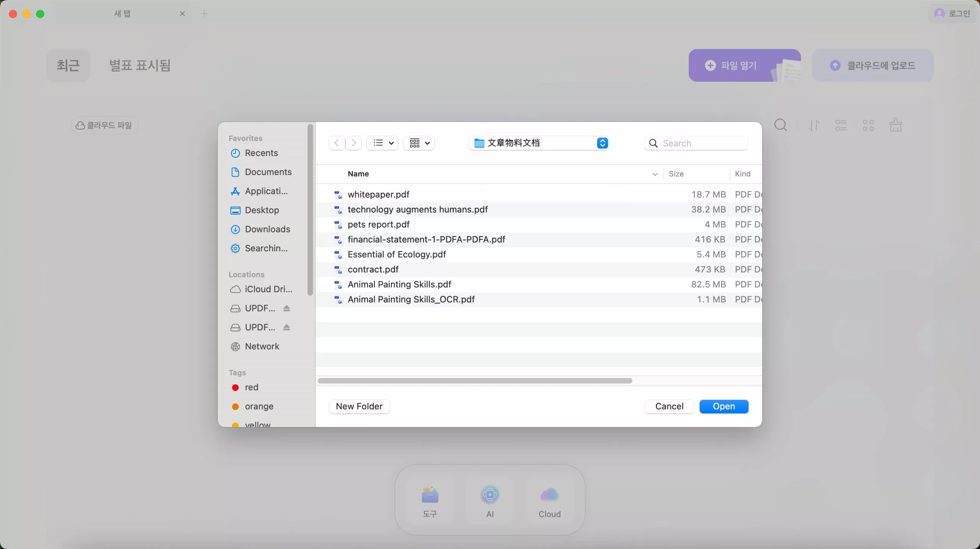Viewport: 980px width, 549px height.
Task: Open the list view options dropdown
Action: point(382,143)
